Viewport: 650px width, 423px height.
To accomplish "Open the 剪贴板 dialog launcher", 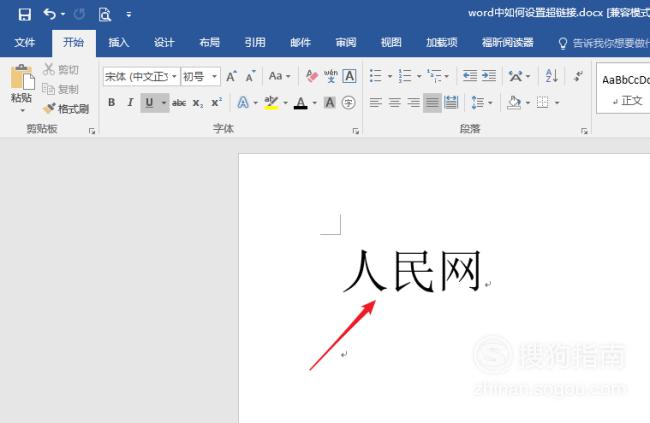I will (x=92, y=131).
